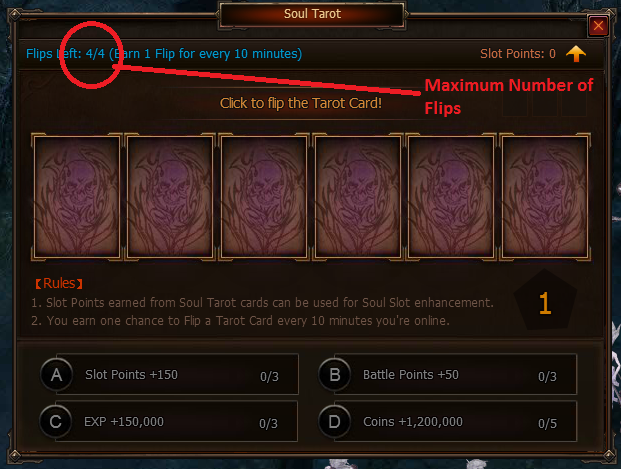The image size is (621, 469).
Task: Click the Flips Left 4/4 counter
Action: pos(65,53)
